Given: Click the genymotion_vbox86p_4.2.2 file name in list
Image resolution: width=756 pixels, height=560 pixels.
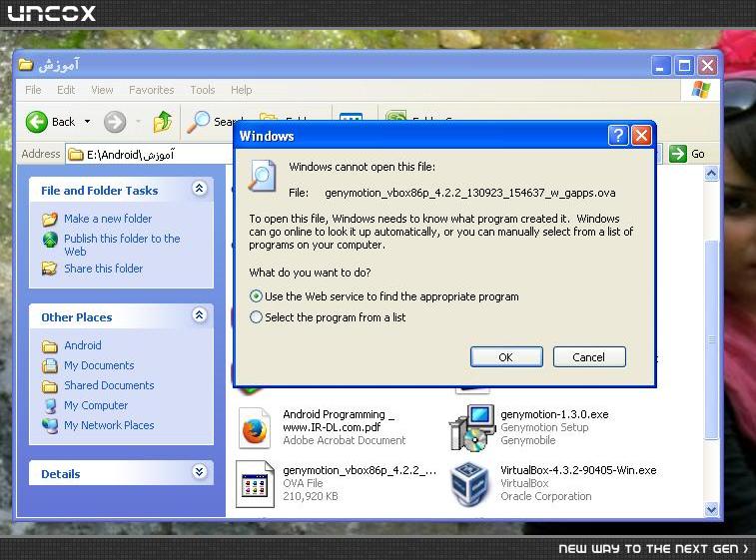Looking at the screenshot, I should coord(360,470).
